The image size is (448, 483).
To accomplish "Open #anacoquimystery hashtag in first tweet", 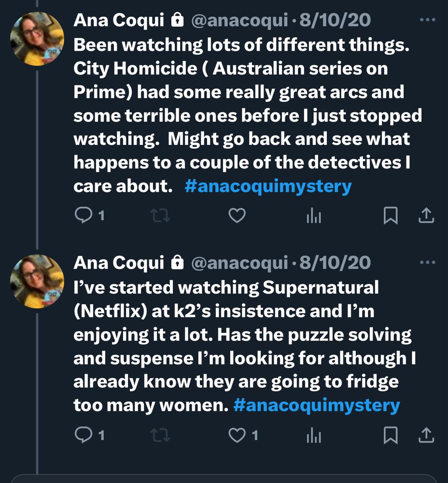I will 268,186.
